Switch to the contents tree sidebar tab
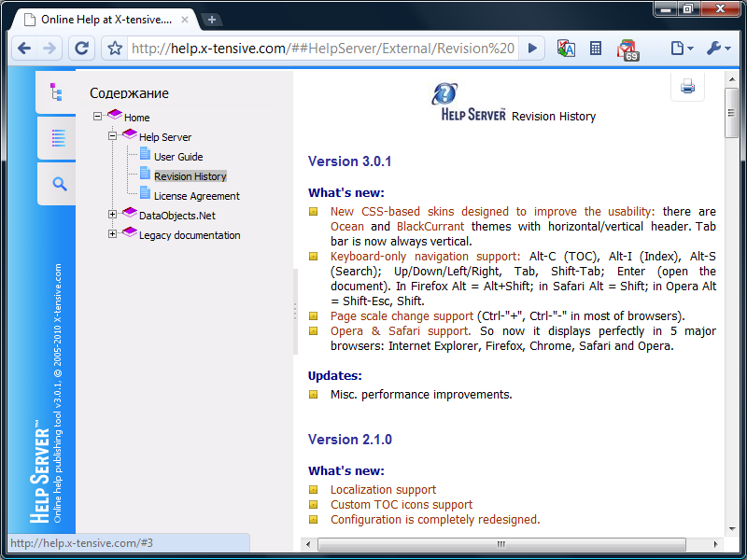Image resolution: width=747 pixels, height=560 pixels. (x=56, y=91)
